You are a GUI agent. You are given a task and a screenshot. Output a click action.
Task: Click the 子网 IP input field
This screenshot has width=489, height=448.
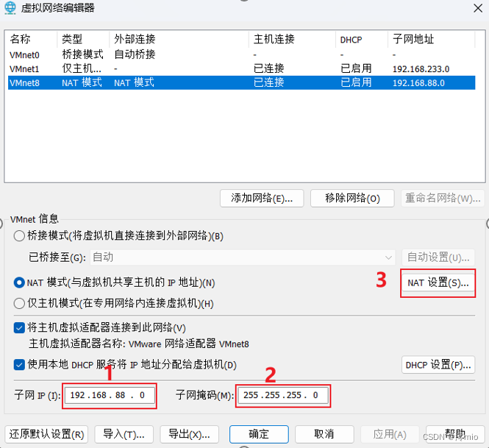[110, 395]
